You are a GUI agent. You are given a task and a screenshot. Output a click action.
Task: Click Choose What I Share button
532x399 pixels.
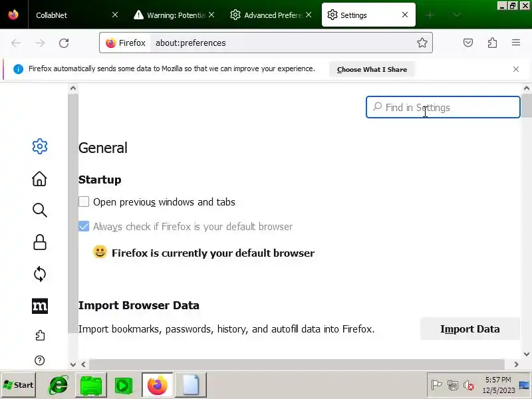[x=372, y=69]
